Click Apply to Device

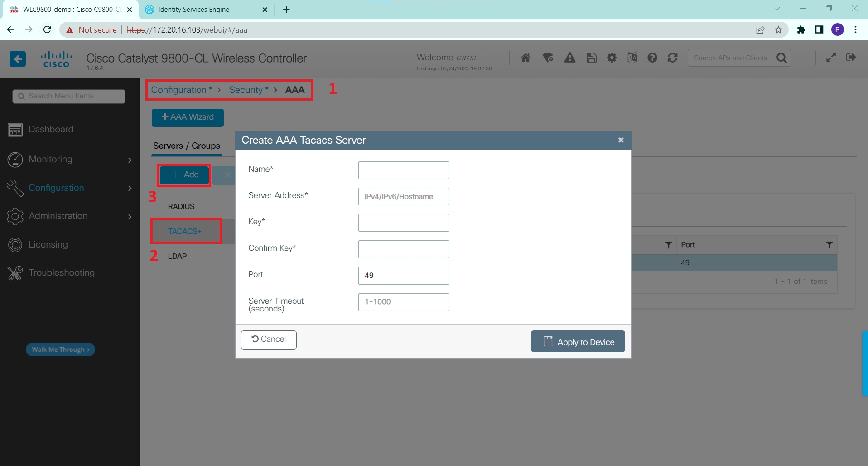tap(578, 341)
